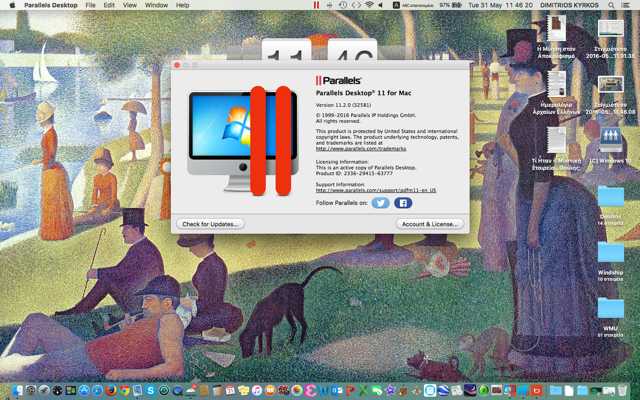Click Account & License button

pos(429,224)
